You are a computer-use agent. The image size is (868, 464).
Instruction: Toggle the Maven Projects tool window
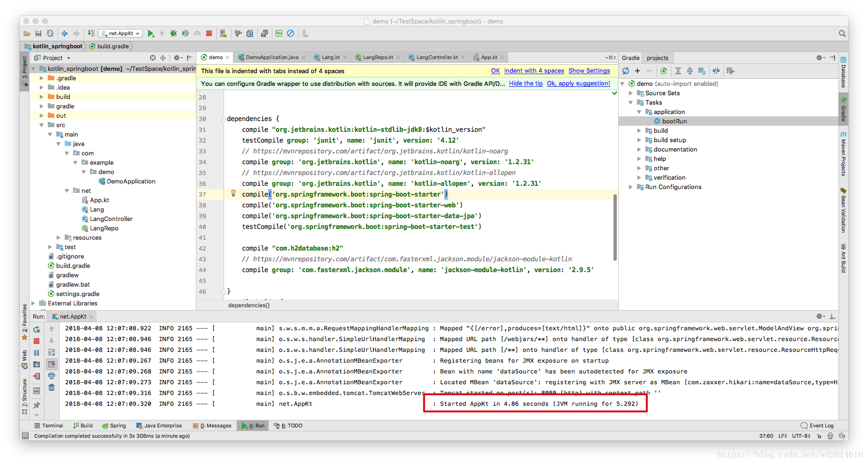[843, 154]
